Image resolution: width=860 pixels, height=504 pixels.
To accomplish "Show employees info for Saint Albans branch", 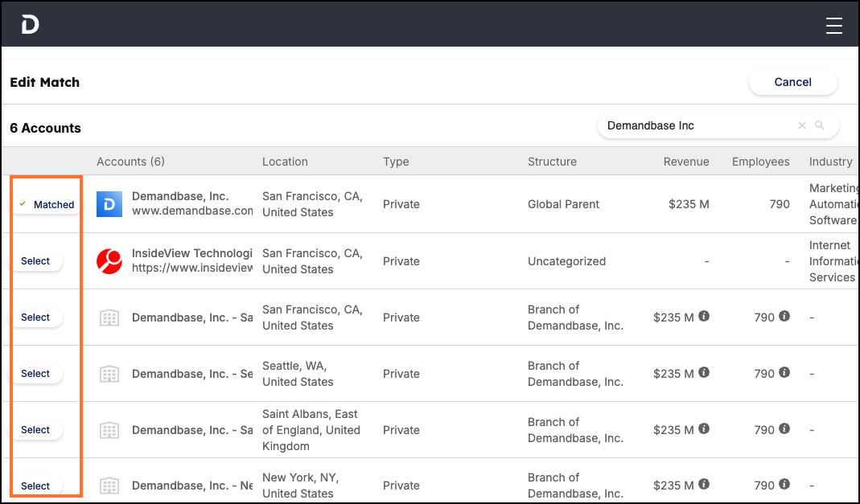I will (x=784, y=428).
